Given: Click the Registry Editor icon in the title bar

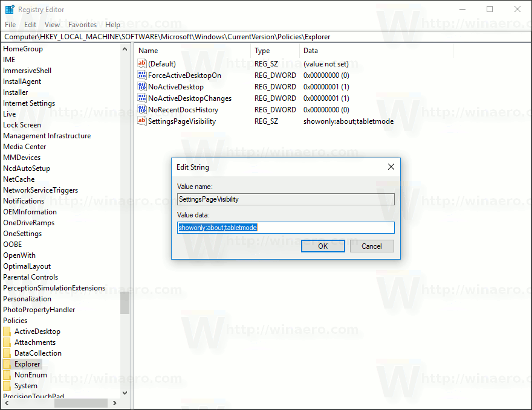Looking at the screenshot, I should pos(8,9).
